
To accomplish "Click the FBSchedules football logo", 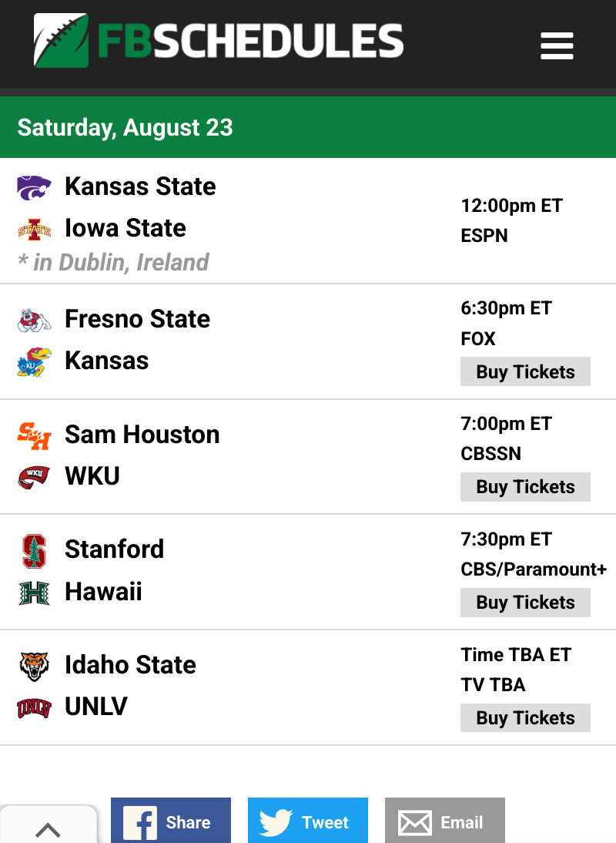I will point(218,40).
